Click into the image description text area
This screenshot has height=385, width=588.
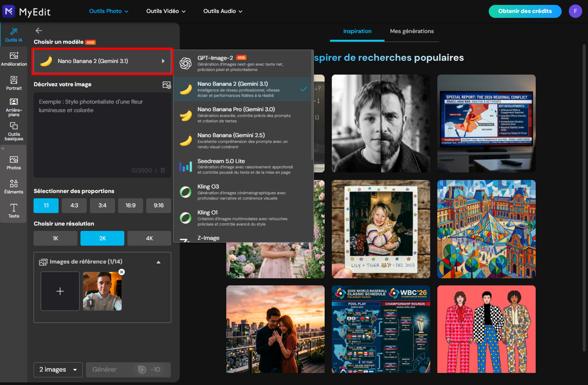click(x=102, y=135)
